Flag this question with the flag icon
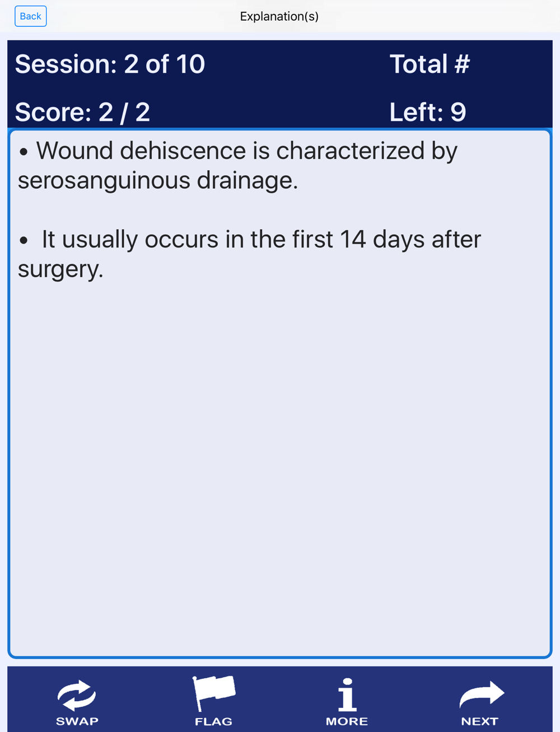The image size is (560, 732). click(x=214, y=693)
